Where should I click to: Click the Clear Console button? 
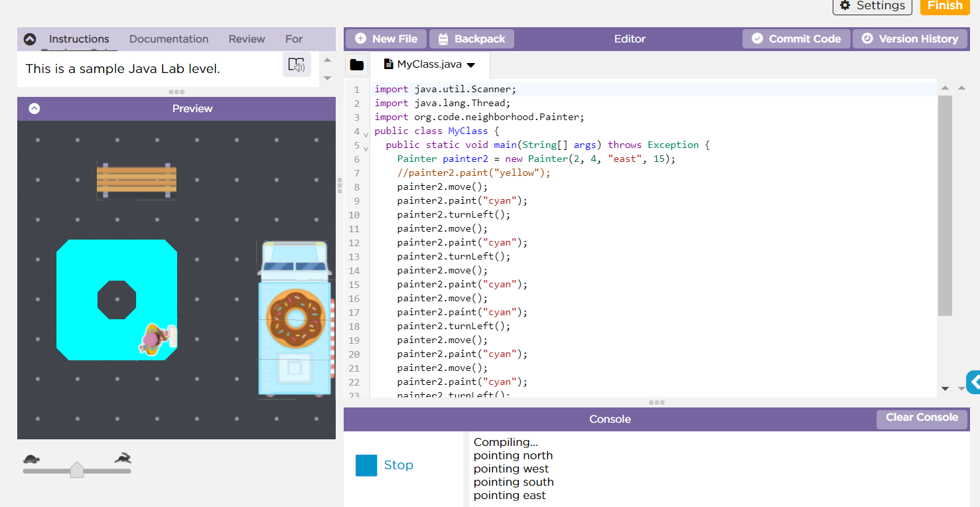922,418
